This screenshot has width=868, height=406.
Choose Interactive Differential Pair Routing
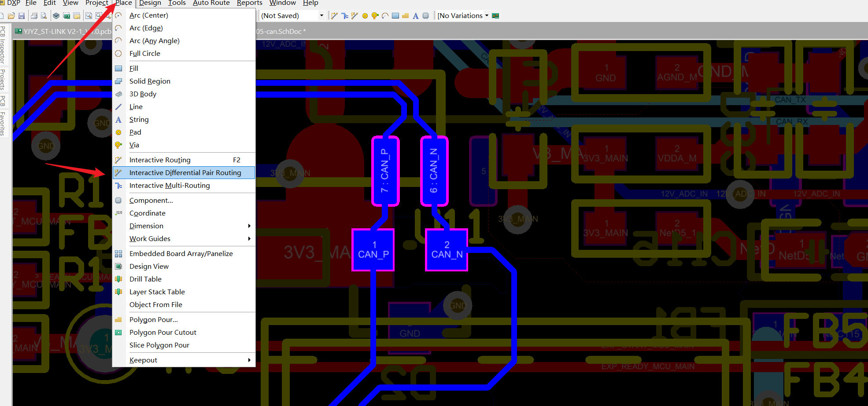(x=184, y=173)
